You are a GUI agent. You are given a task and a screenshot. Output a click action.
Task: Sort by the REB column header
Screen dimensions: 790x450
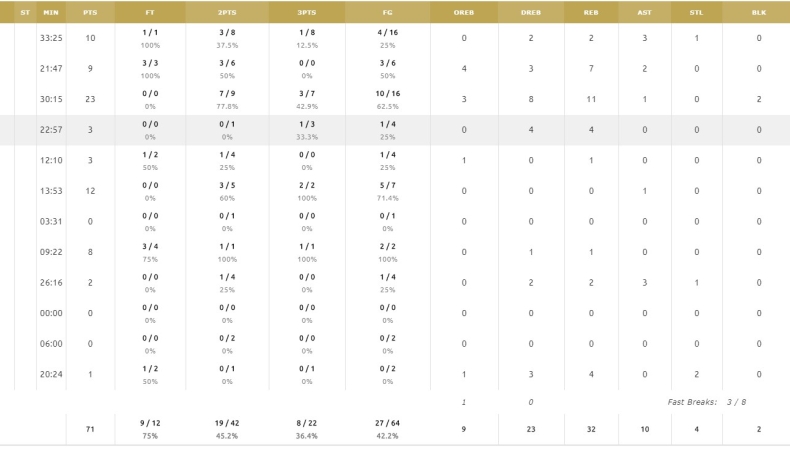click(x=591, y=12)
